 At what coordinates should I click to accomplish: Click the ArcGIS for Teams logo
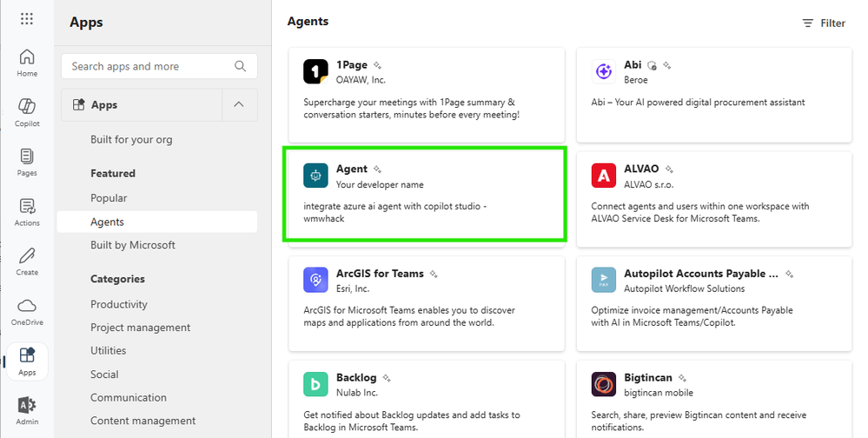click(315, 280)
